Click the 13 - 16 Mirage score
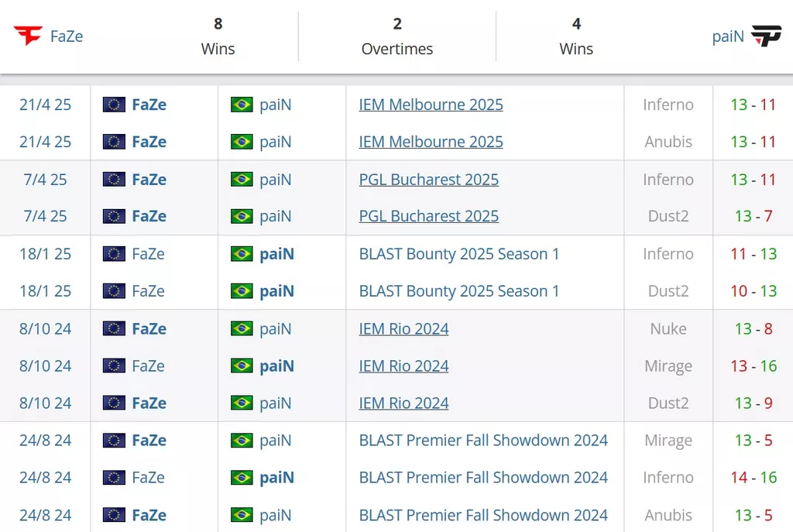The width and height of the screenshot is (793, 532). click(x=754, y=366)
